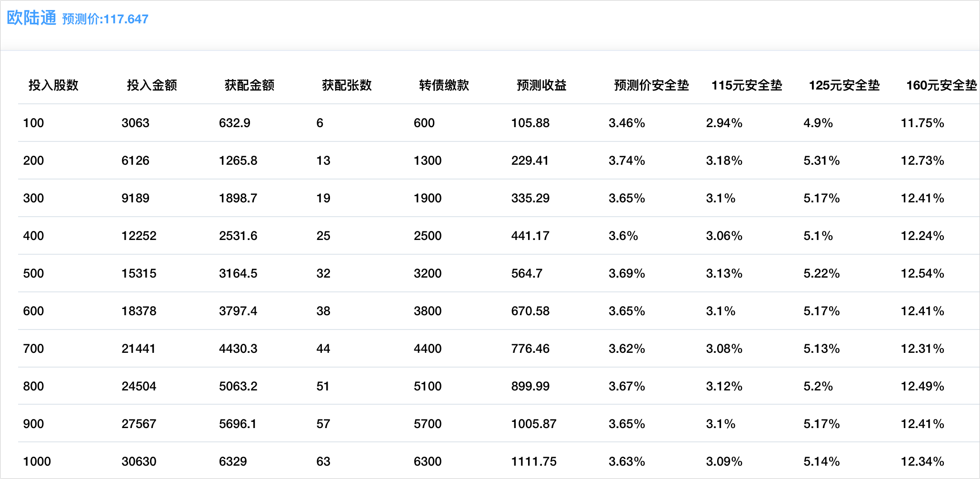Click the 获配金额 column header
Image resolution: width=980 pixels, height=479 pixels.
pos(250,85)
